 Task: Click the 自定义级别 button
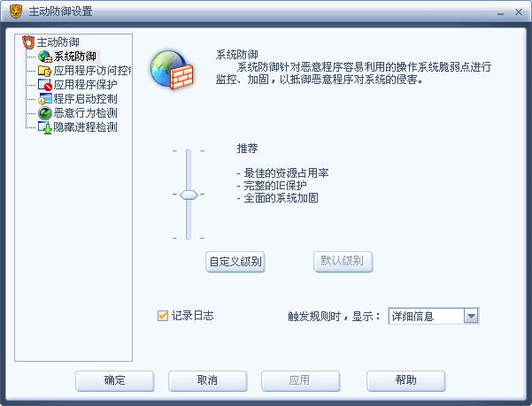[235, 262]
